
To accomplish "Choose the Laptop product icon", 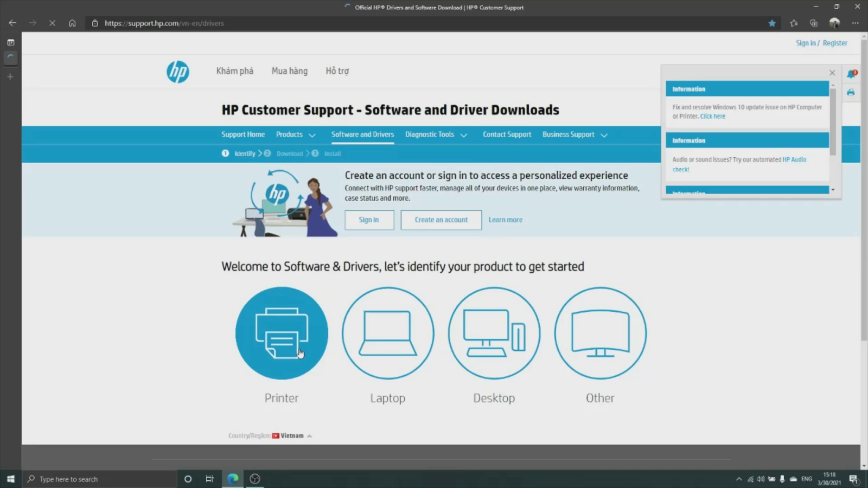I will tap(387, 333).
